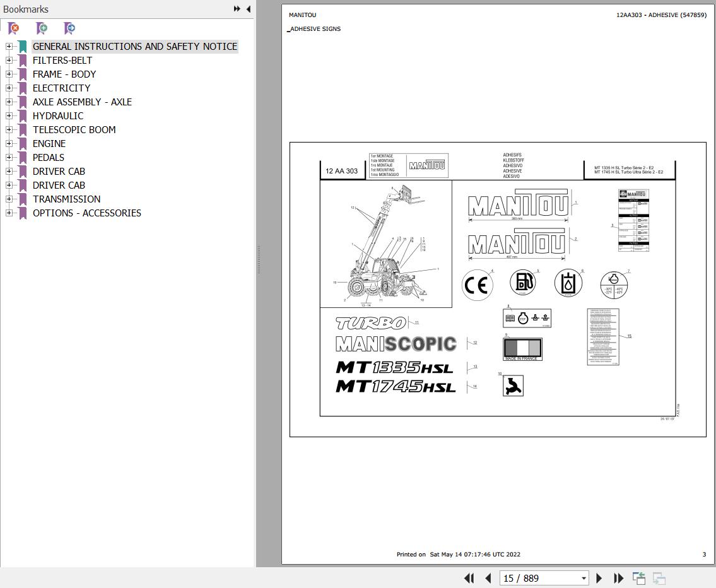Select the ENGINE bookmark

(x=49, y=144)
